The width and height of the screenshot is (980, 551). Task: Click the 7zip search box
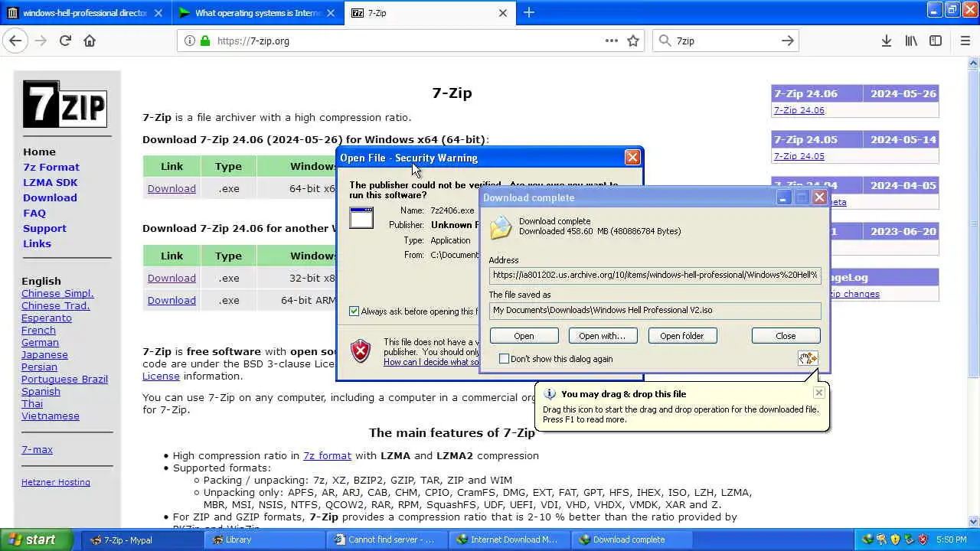tap(724, 41)
